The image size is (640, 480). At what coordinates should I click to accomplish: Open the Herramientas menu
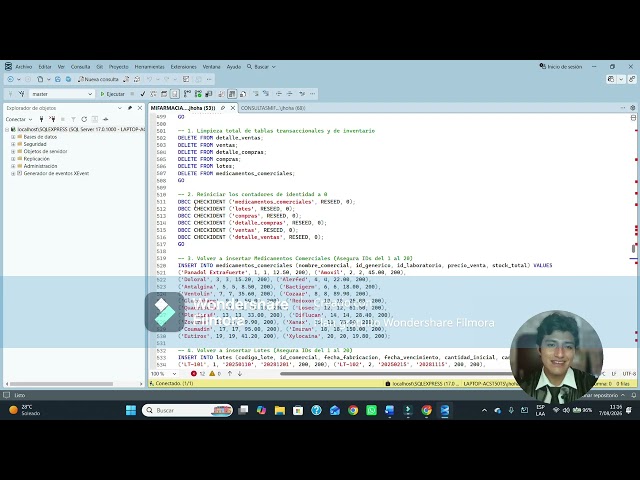149,67
